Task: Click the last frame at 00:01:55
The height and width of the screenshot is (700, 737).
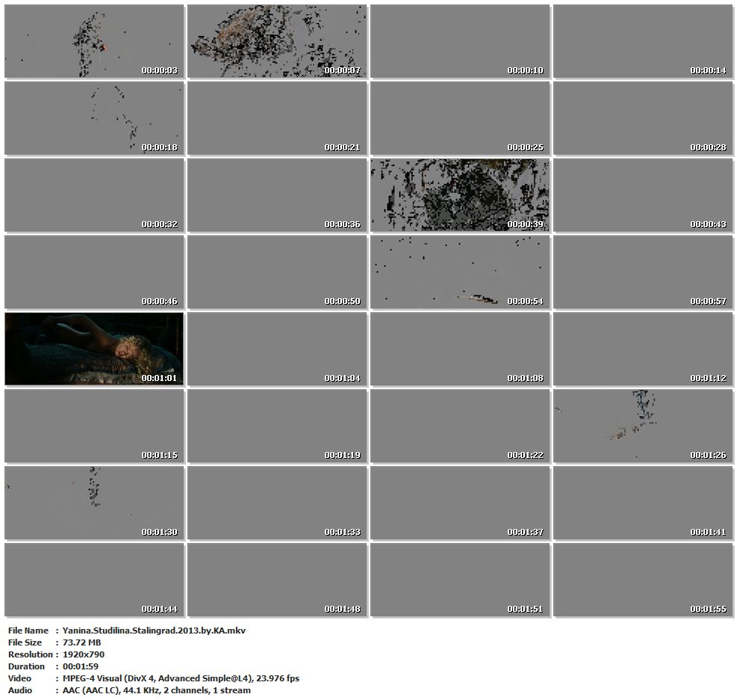Action: click(643, 580)
